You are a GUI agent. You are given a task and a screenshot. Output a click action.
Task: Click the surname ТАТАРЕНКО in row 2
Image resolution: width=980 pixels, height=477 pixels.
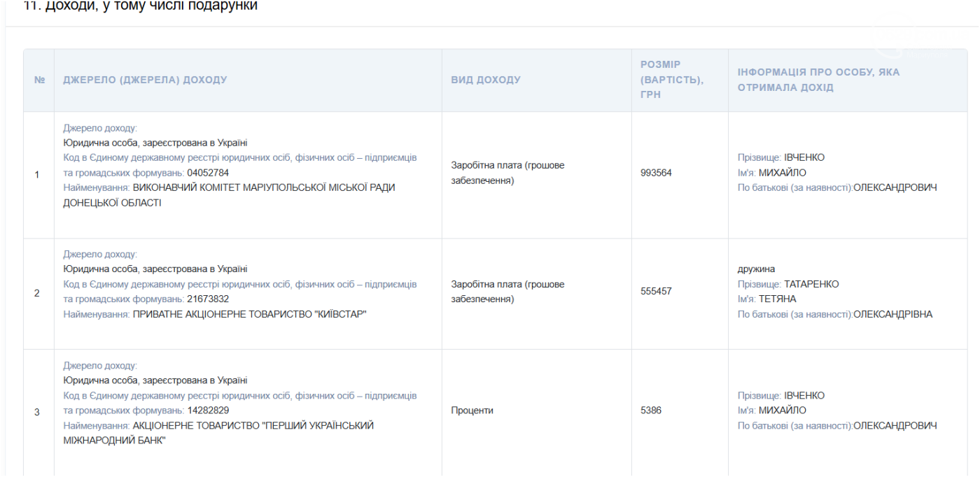[x=811, y=284]
